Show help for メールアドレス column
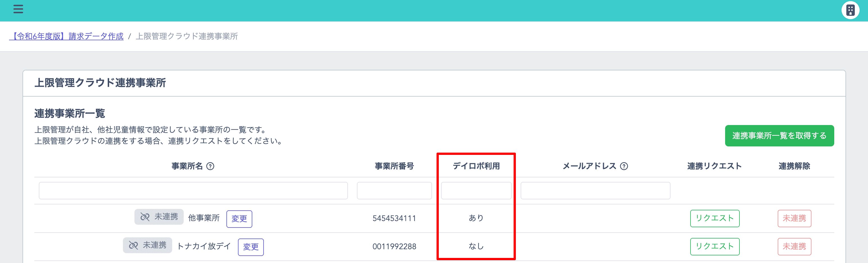 click(x=624, y=166)
